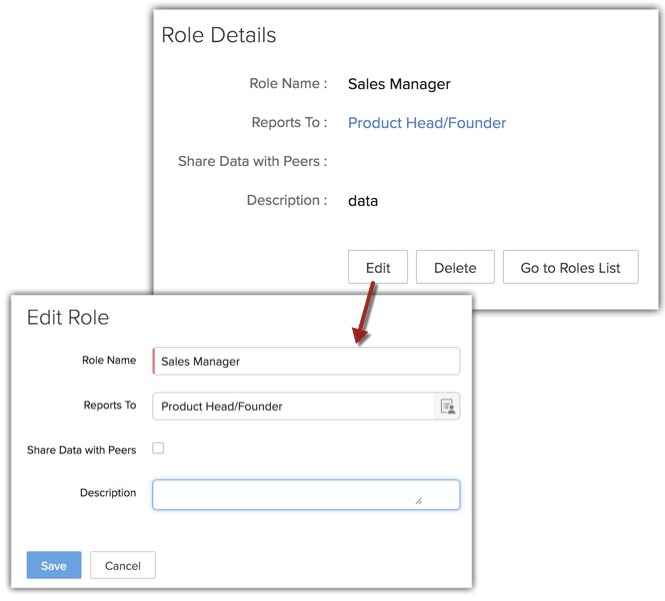The image size is (665, 601).
Task: Focus the Role Name input field
Action: point(305,361)
